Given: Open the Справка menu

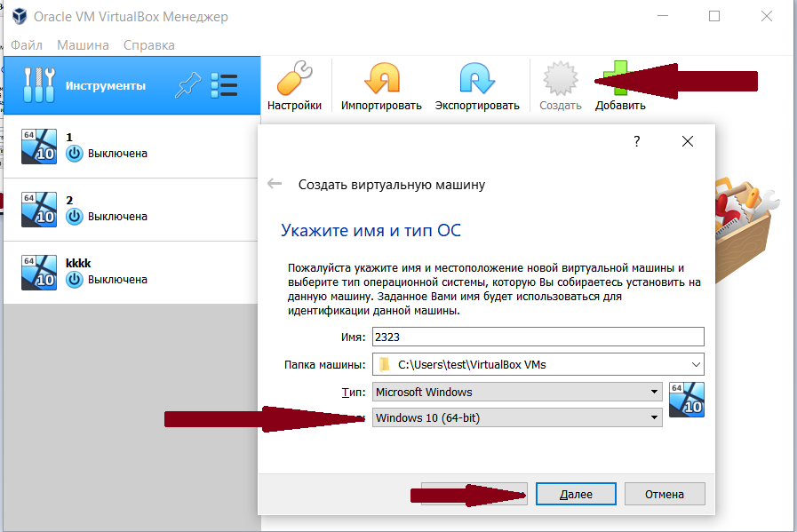Looking at the screenshot, I should pos(148,45).
